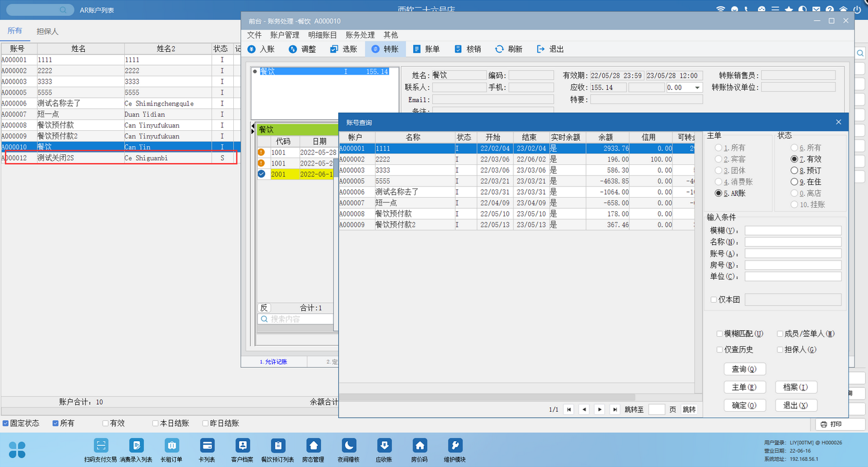
Task: Click the 搜索内容 search box
Action: click(295, 319)
